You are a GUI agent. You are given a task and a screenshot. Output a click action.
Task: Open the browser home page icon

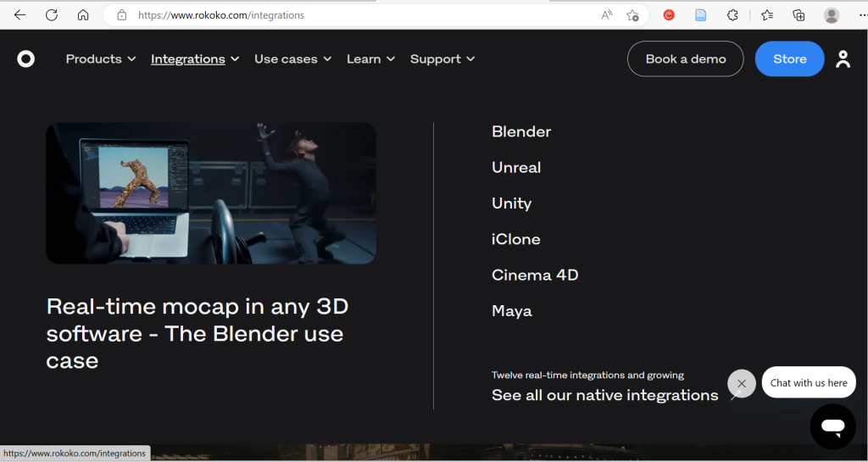pyautogui.click(x=83, y=15)
